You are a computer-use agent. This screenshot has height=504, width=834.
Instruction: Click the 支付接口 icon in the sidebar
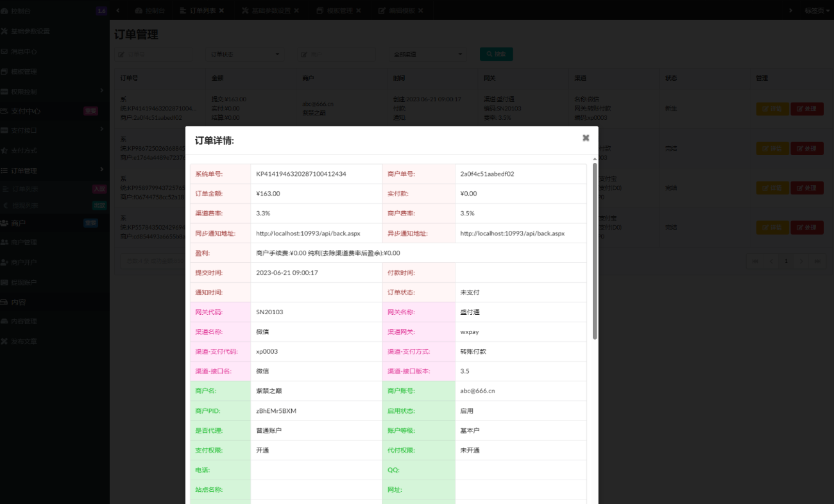(4, 130)
